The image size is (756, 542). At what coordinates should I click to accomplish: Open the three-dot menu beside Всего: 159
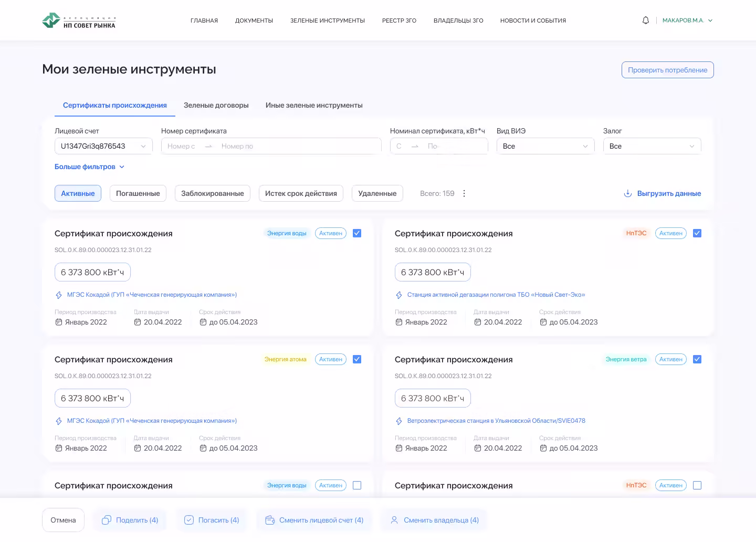tap(464, 193)
